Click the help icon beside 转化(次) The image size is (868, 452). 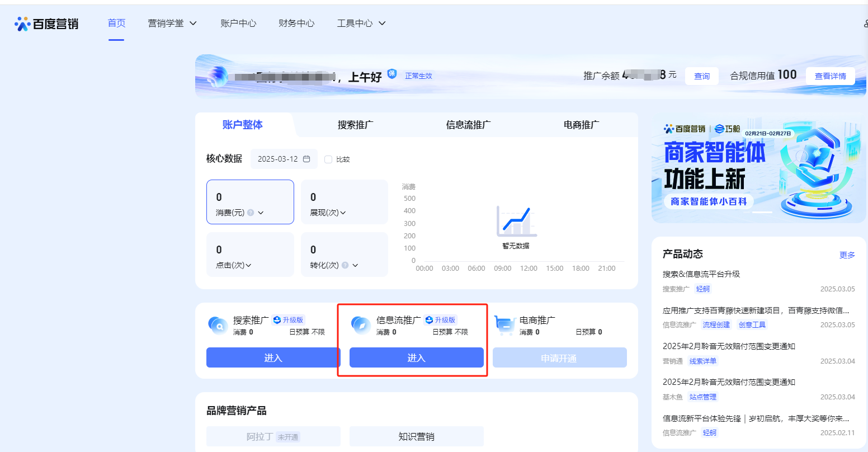click(x=345, y=265)
